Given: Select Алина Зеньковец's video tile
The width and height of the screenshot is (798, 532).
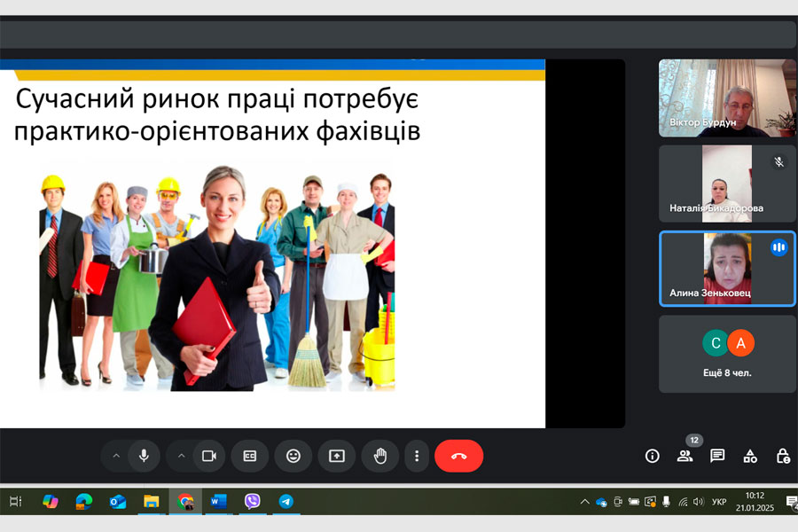Looking at the screenshot, I should 727,269.
